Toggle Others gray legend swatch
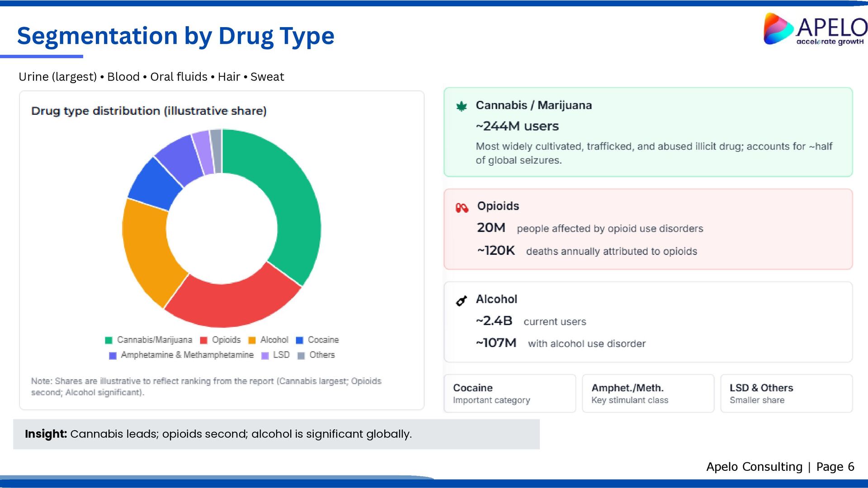The width and height of the screenshot is (868, 488). (x=301, y=356)
